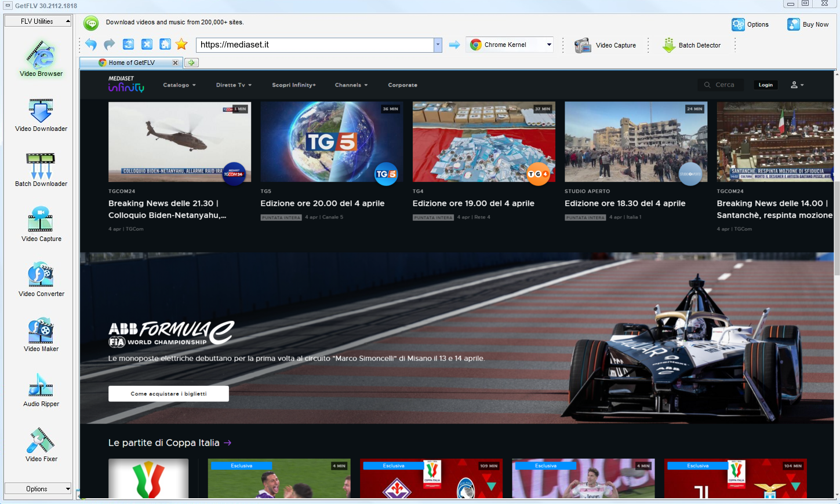The height and width of the screenshot is (504, 840).
Task: Click the Buy Now button
Action: [808, 24]
